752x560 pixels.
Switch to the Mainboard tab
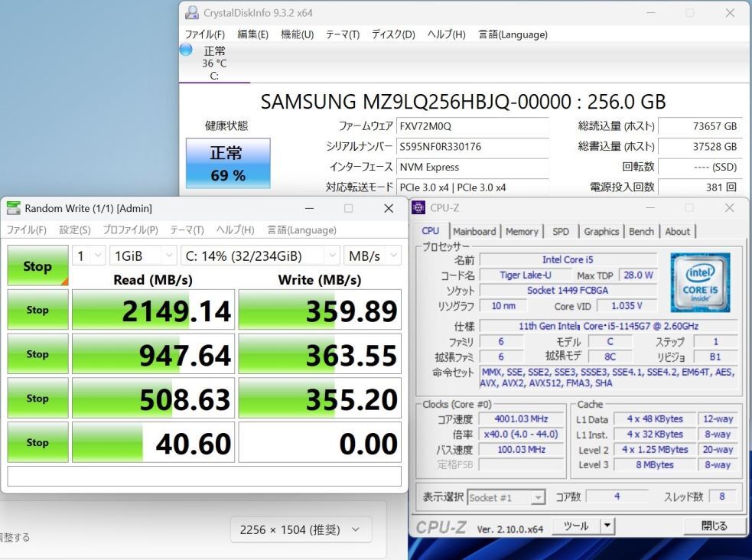coord(474,231)
